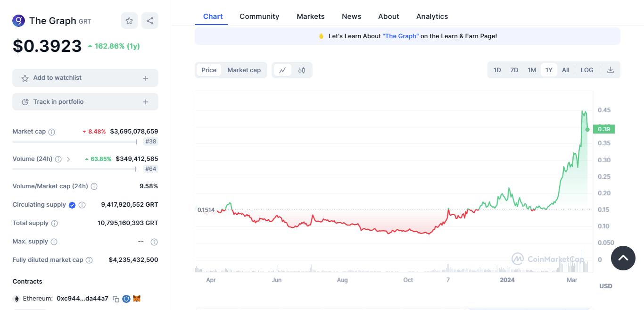Image resolution: width=644 pixels, height=310 pixels.
Task: Click the total supply value 10,795,160,393 GRT
Action: [x=128, y=223]
